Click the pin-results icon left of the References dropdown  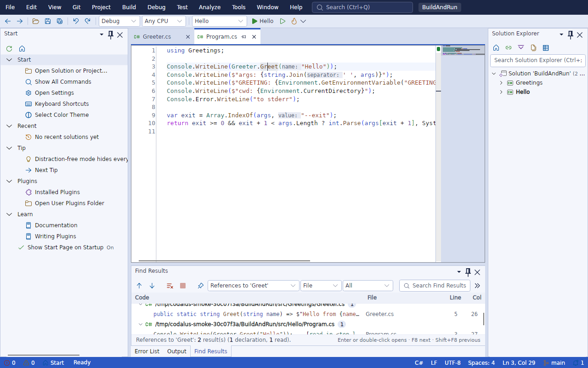click(x=201, y=286)
